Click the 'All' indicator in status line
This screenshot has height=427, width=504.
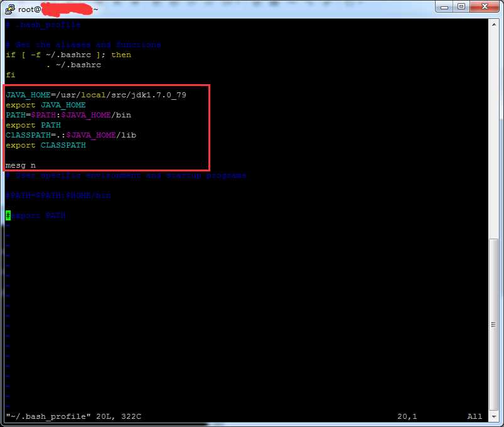(x=475, y=417)
